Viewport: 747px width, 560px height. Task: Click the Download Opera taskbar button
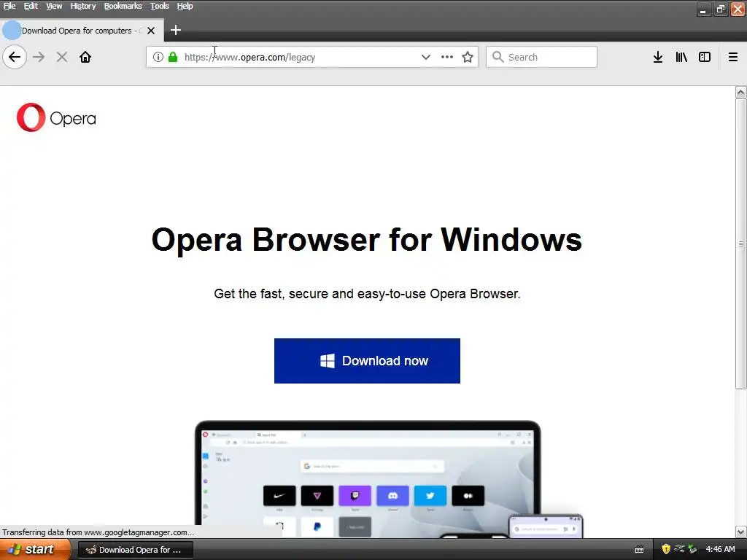(x=136, y=550)
